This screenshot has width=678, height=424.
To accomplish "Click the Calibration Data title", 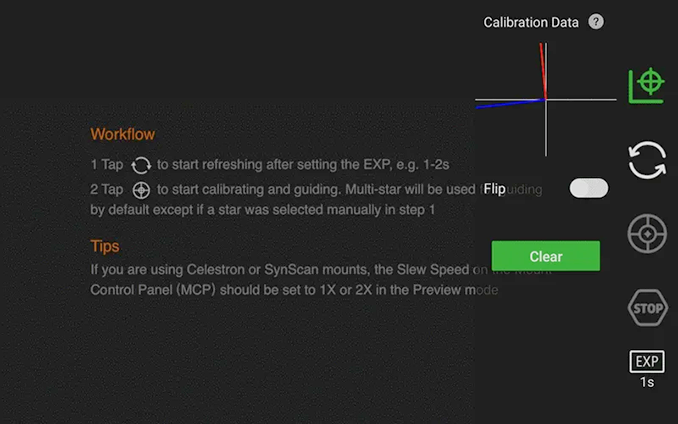I will point(531,22).
